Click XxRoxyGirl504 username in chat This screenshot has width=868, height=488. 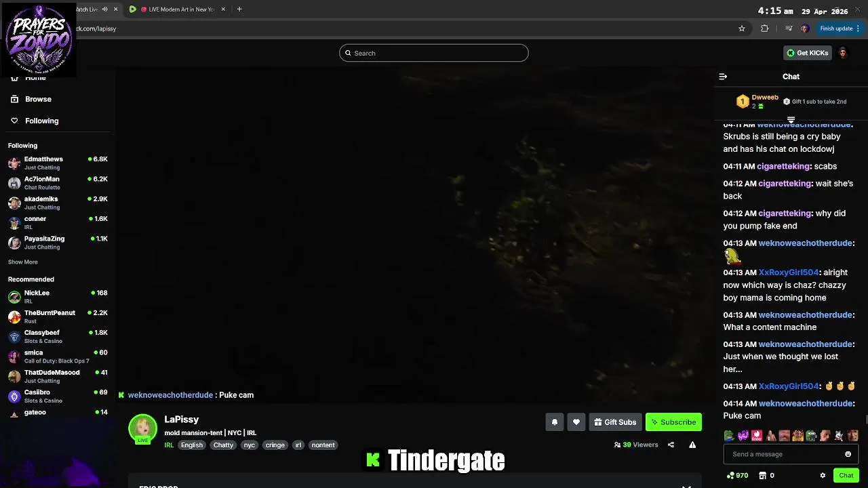pyautogui.click(x=789, y=272)
